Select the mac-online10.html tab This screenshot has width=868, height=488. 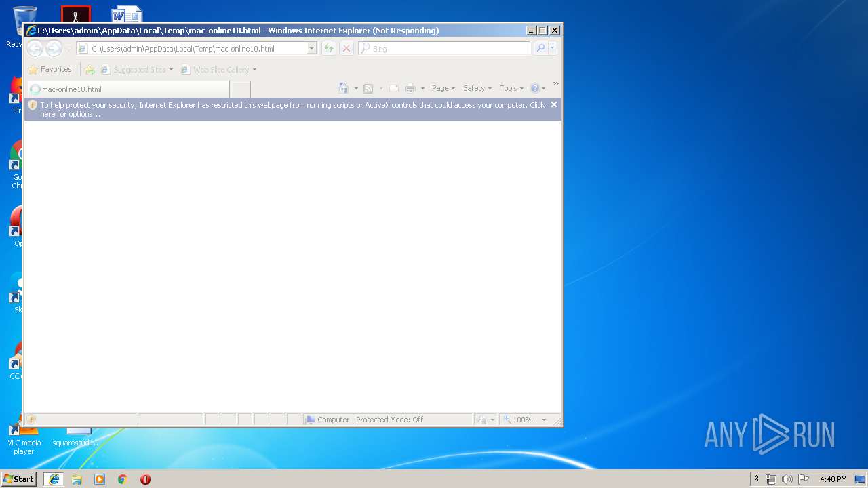[127, 89]
